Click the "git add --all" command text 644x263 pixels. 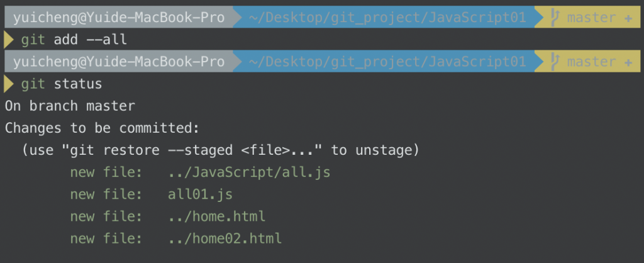(74, 40)
